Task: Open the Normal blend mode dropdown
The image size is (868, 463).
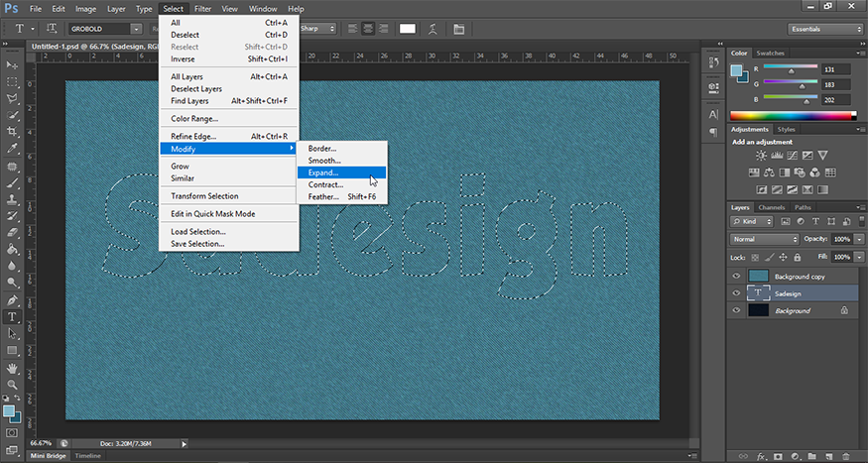Action: (x=765, y=240)
